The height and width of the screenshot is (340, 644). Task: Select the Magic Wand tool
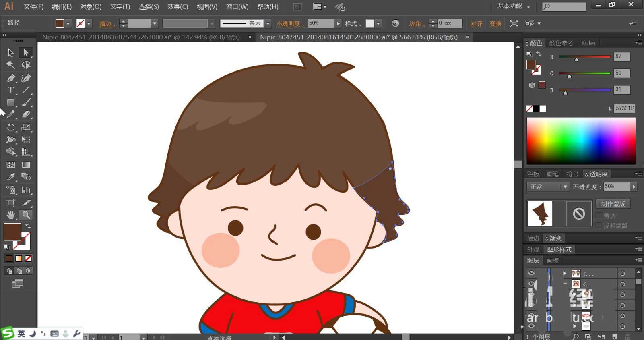pos(11,65)
